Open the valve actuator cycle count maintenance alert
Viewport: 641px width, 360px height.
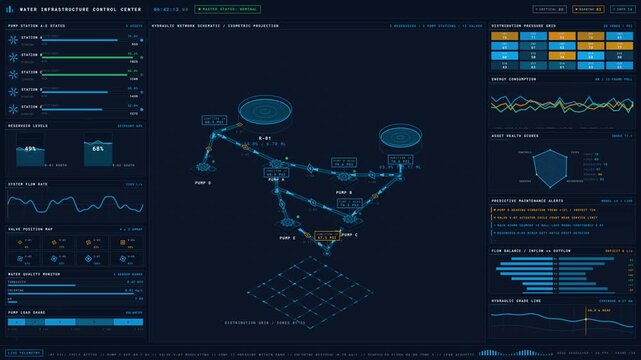click(545, 218)
